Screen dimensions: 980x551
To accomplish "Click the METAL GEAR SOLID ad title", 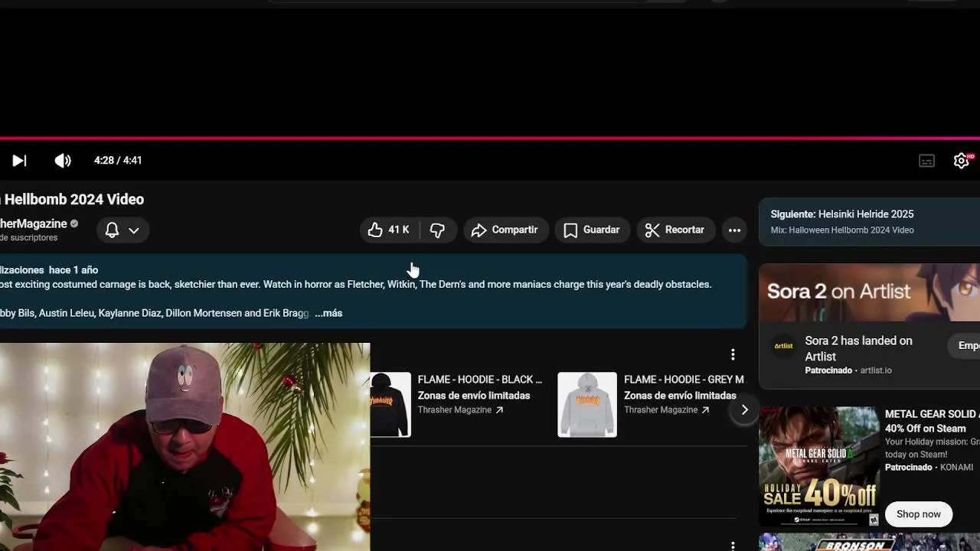I will [932, 414].
